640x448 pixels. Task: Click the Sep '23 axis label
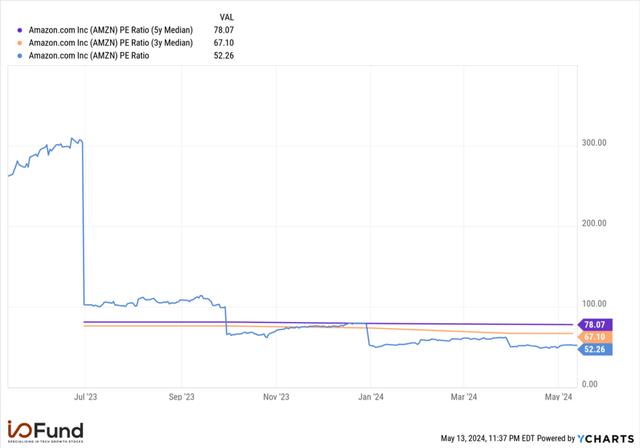[x=182, y=397]
